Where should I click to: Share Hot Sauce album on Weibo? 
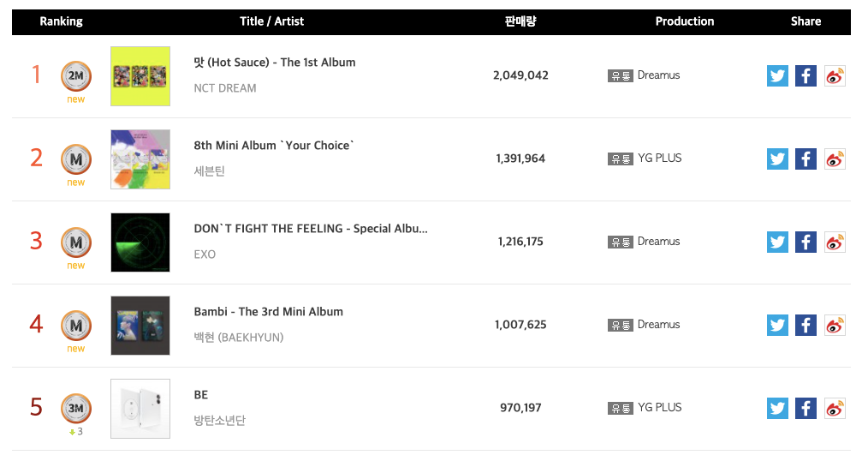tap(835, 76)
